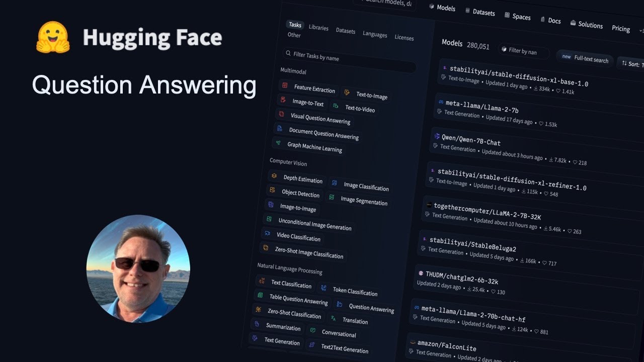Select the Question Answering NLP task
This screenshot has width=644, height=362.
[366, 306]
